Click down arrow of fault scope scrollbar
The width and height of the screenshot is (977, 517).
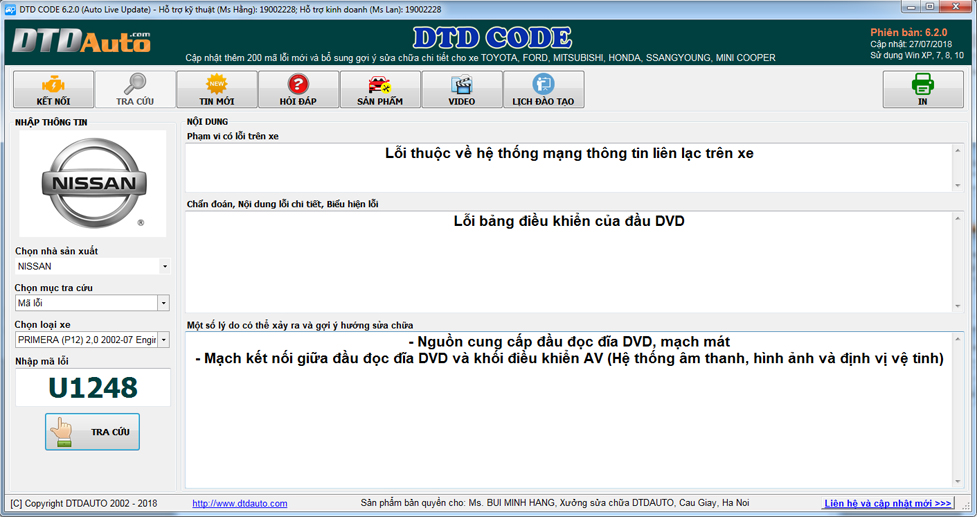point(958,186)
